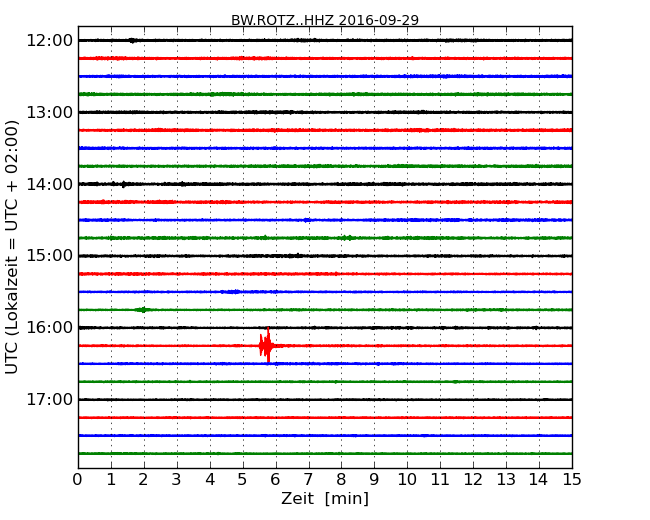Click x-axis tick label 9

[374, 480]
